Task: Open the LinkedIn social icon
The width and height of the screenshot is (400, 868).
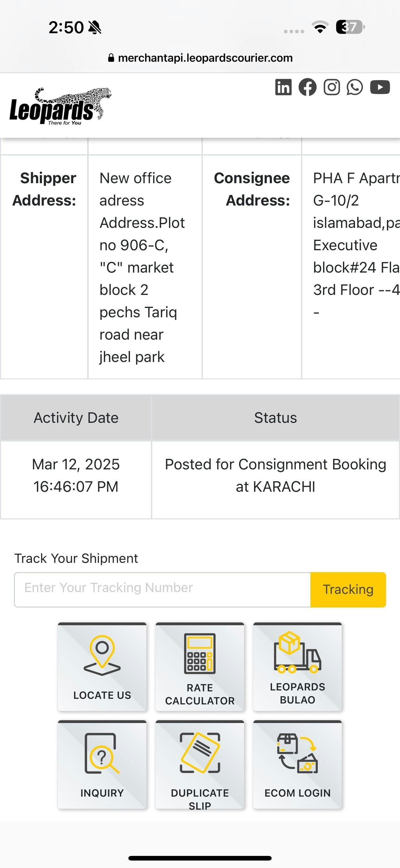Action: pyautogui.click(x=283, y=87)
